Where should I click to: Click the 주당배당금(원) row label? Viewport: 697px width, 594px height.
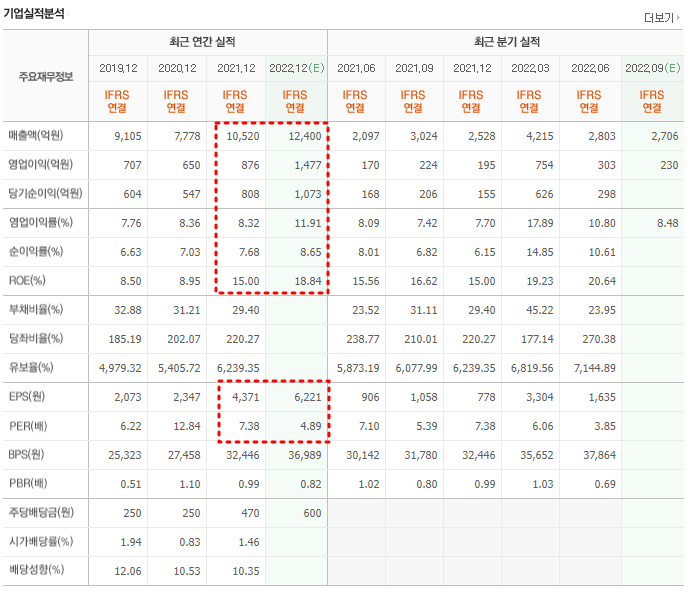pyautogui.click(x=41, y=513)
